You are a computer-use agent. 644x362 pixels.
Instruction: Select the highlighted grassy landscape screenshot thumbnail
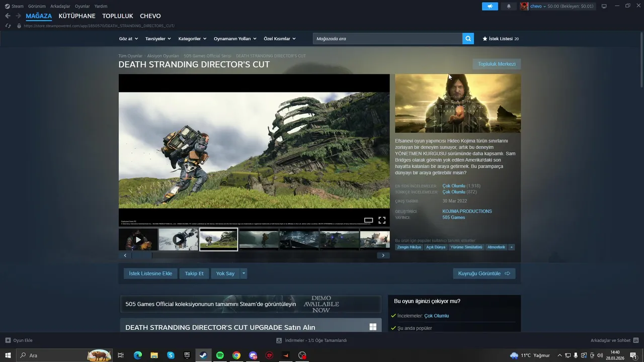pyautogui.click(x=218, y=239)
